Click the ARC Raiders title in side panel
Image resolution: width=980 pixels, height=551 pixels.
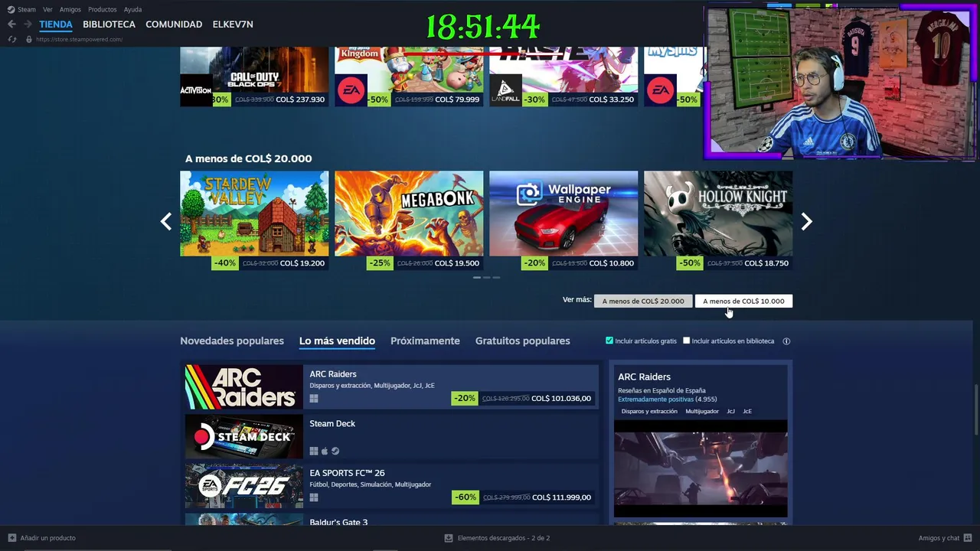(644, 377)
